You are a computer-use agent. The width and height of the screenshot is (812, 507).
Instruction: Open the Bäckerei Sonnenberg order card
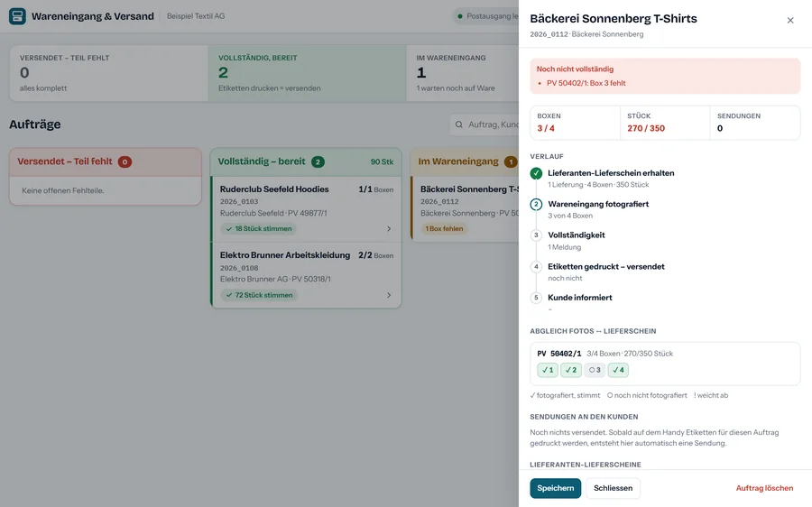pyautogui.click(x=466, y=208)
